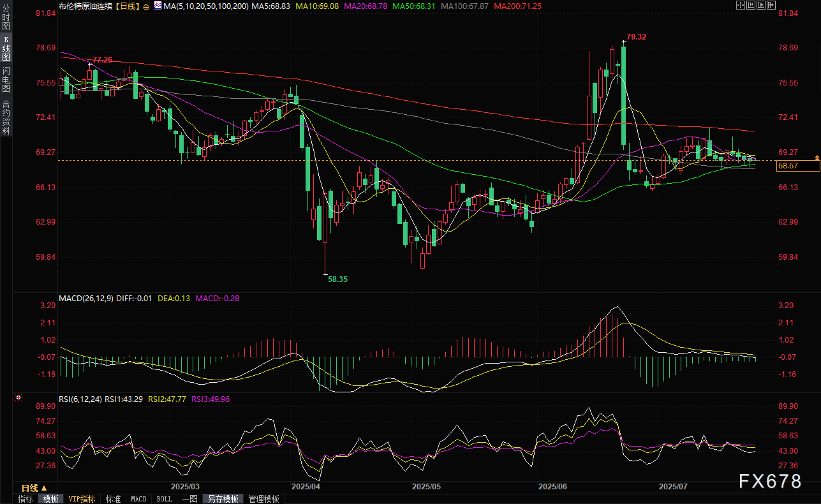Toggle the VIP指标 tab
The height and width of the screenshot is (504, 821).
tap(82, 499)
